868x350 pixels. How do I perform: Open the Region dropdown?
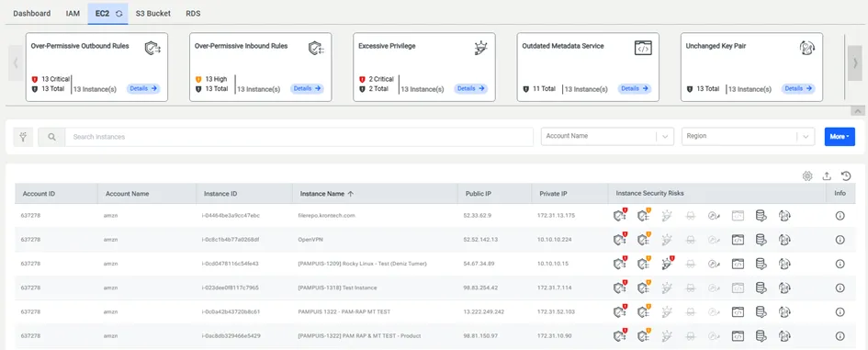(x=749, y=136)
